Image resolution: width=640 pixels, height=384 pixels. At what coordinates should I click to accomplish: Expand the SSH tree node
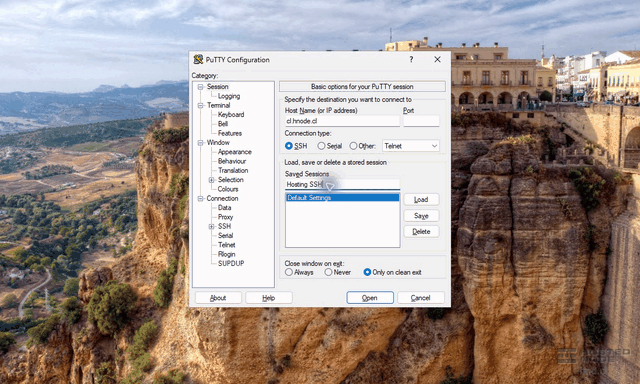point(211,226)
